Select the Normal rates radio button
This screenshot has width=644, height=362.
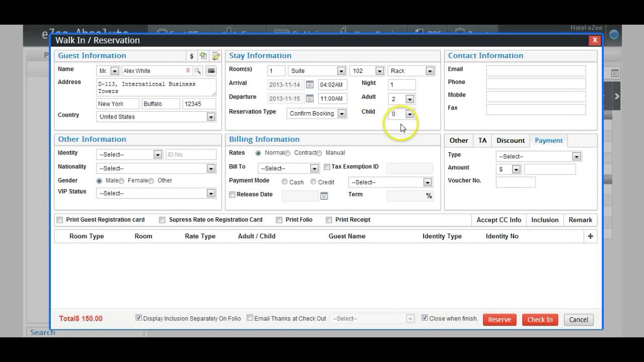258,153
